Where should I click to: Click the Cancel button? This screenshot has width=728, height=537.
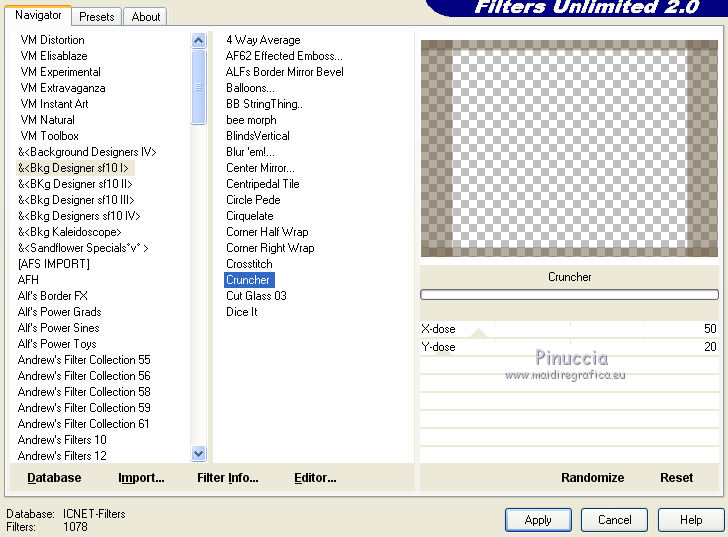click(x=614, y=520)
